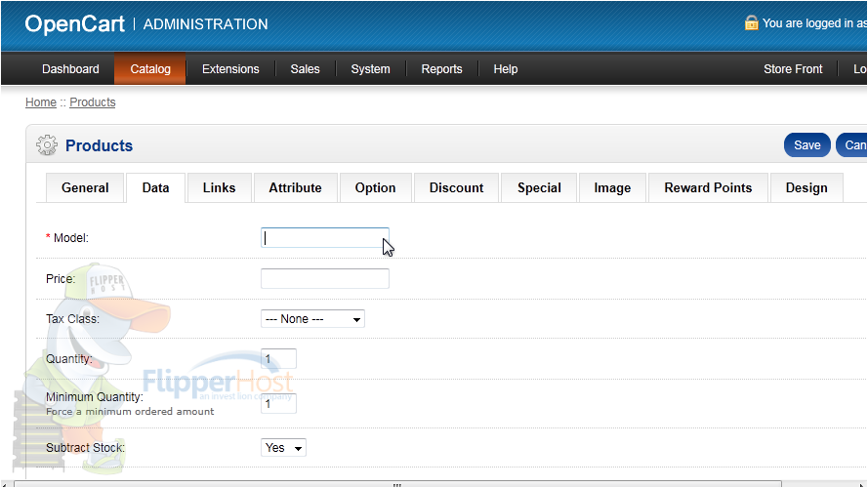Image resolution: width=868 pixels, height=488 pixels.
Task: Open the Special tab
Action: point(539,188)
